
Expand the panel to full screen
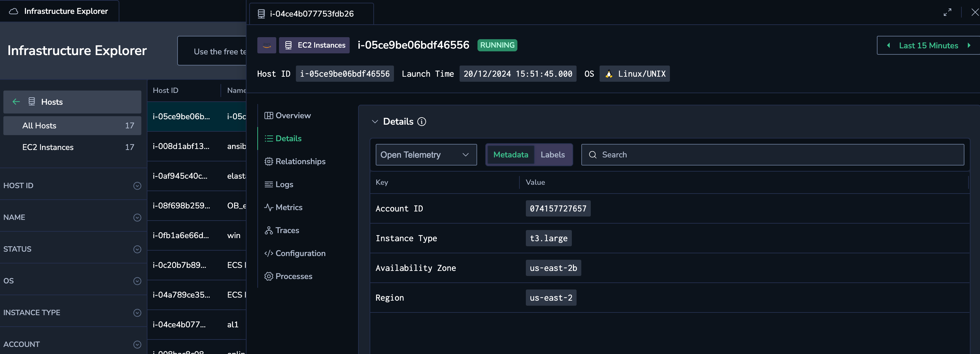947,12
